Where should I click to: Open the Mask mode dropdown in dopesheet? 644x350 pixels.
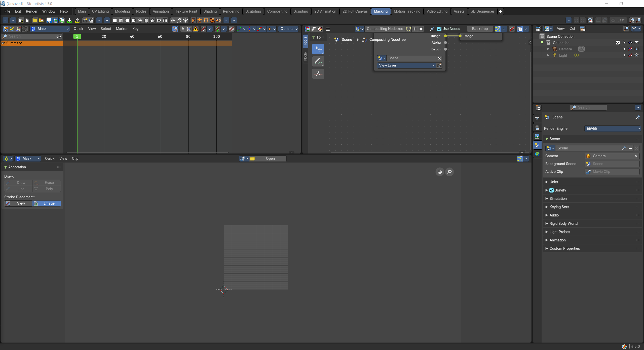pos(50,29)
